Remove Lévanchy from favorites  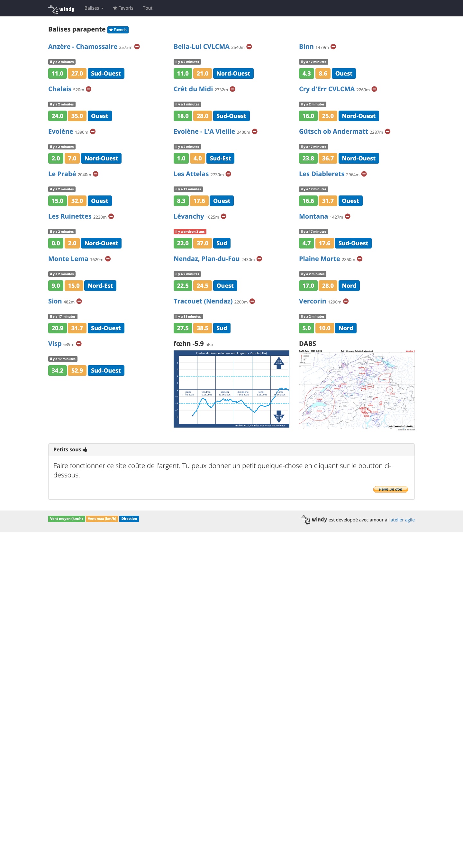(x=224, y=217)
